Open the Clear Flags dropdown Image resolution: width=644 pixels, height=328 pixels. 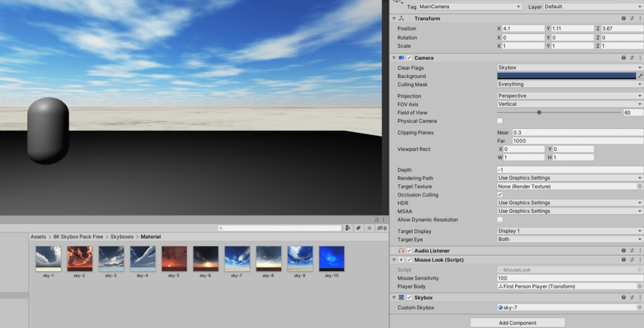tap(569, 67)
